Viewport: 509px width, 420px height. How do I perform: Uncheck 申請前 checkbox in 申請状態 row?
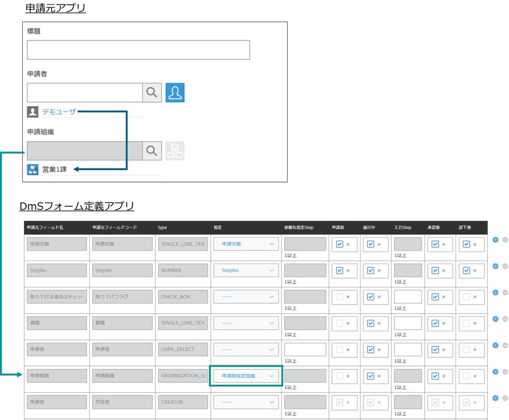tap(340, 244)
